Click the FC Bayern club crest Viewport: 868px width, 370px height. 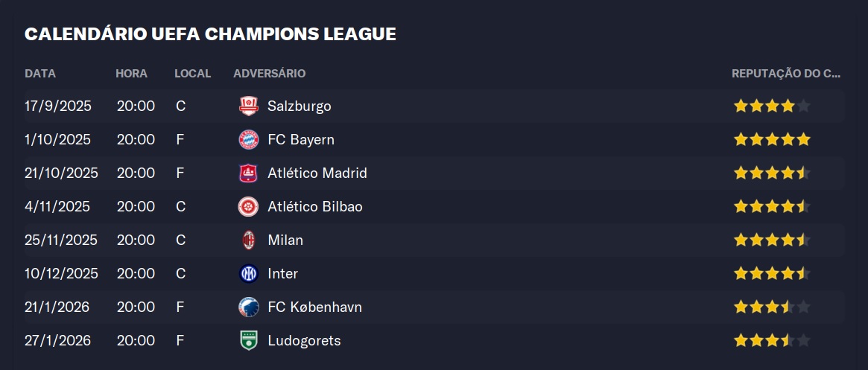pyautogui.click(x=248, y=139)
